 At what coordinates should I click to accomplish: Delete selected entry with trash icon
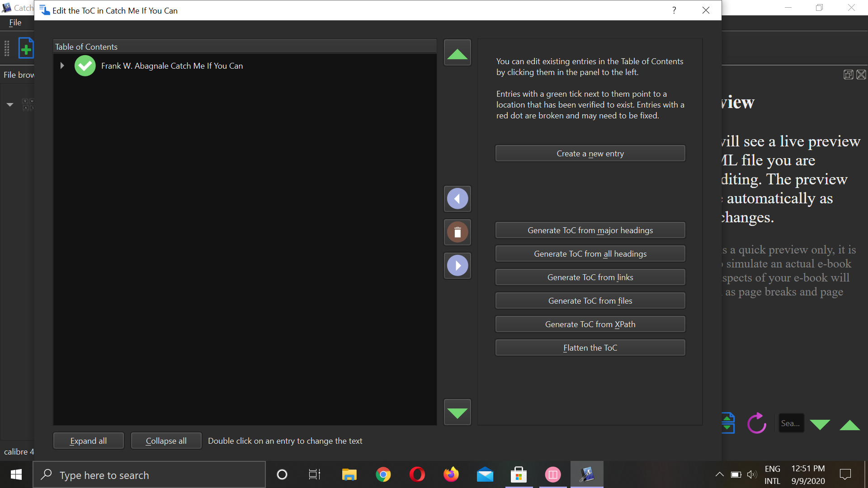(457, 232)
